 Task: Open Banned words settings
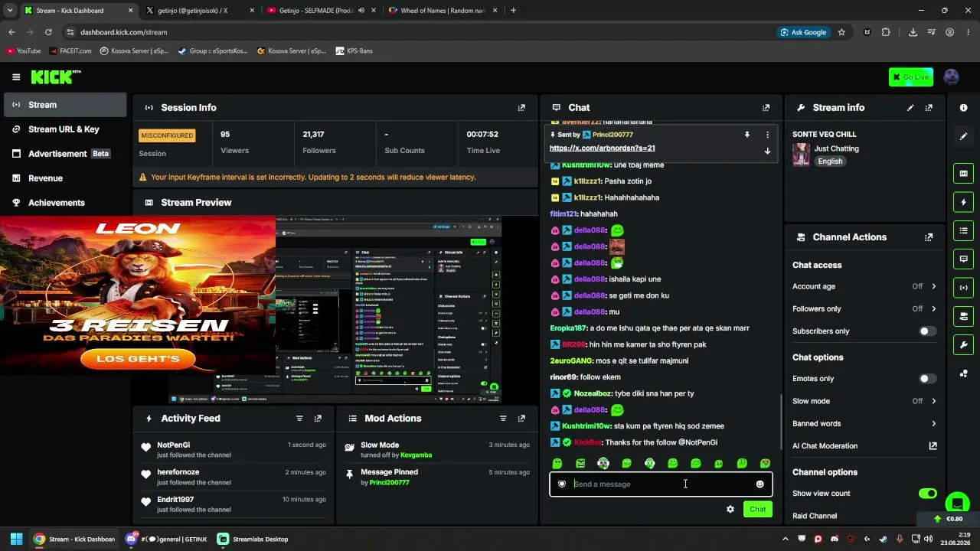pos(864,423)
